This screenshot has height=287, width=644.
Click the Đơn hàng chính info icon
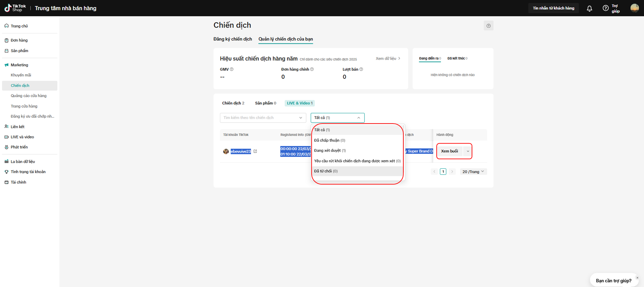pos(312,69)
